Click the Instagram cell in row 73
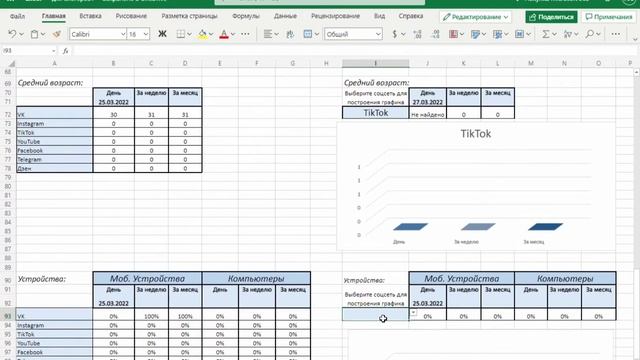 coord(54,124)
